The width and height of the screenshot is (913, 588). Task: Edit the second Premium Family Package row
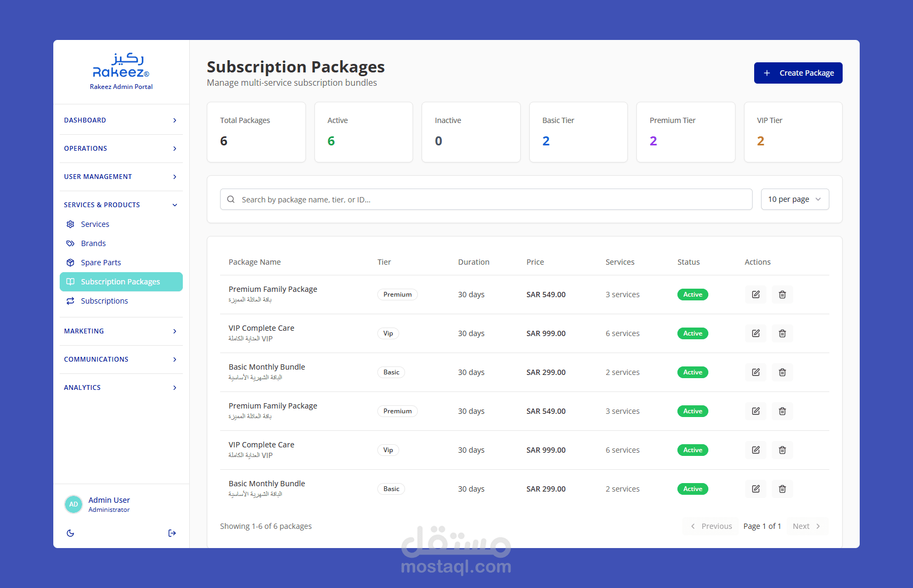click(756, 411)
